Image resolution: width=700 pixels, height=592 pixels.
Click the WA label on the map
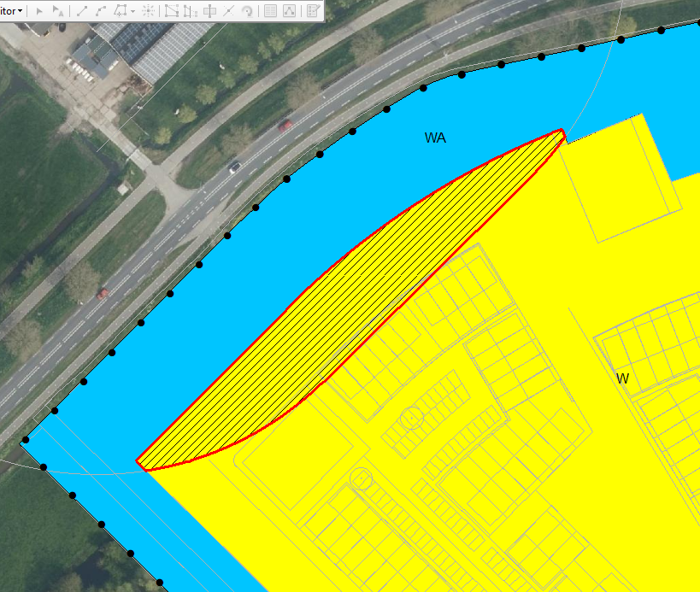435,138
